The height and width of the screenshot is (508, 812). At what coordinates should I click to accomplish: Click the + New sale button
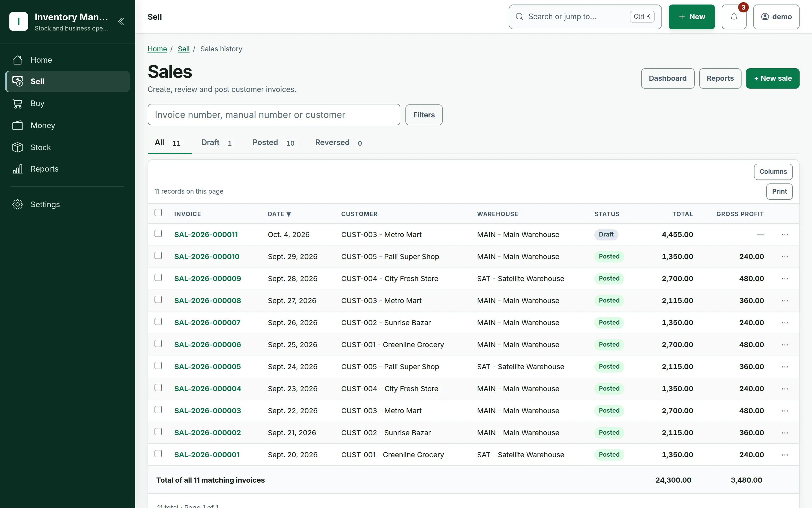[773, 79]
